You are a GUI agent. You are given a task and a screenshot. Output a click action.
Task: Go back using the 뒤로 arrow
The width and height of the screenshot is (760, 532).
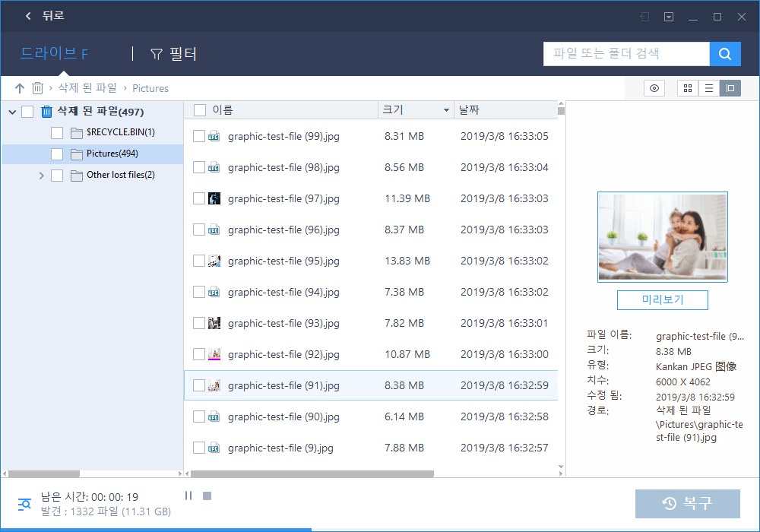click(x=28, y=16)
